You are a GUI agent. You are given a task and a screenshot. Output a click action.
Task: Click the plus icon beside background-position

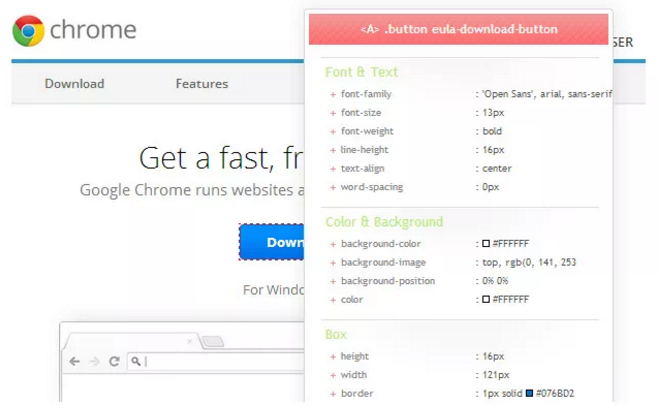333,281
